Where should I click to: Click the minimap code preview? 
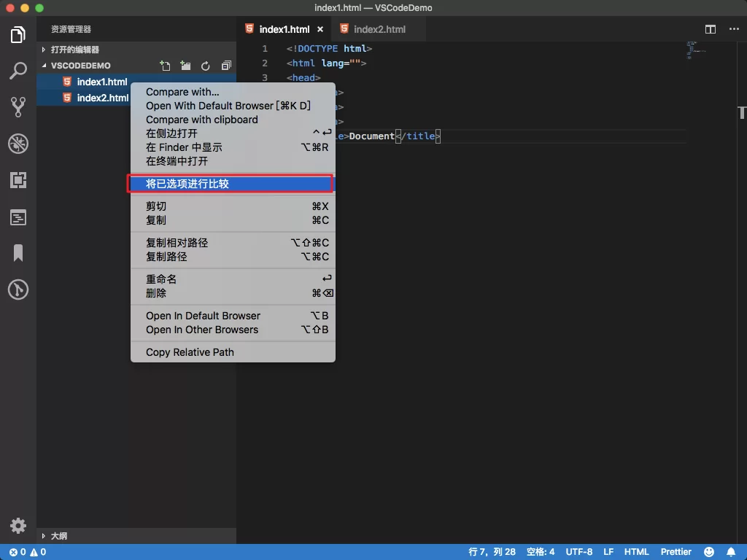695,50
